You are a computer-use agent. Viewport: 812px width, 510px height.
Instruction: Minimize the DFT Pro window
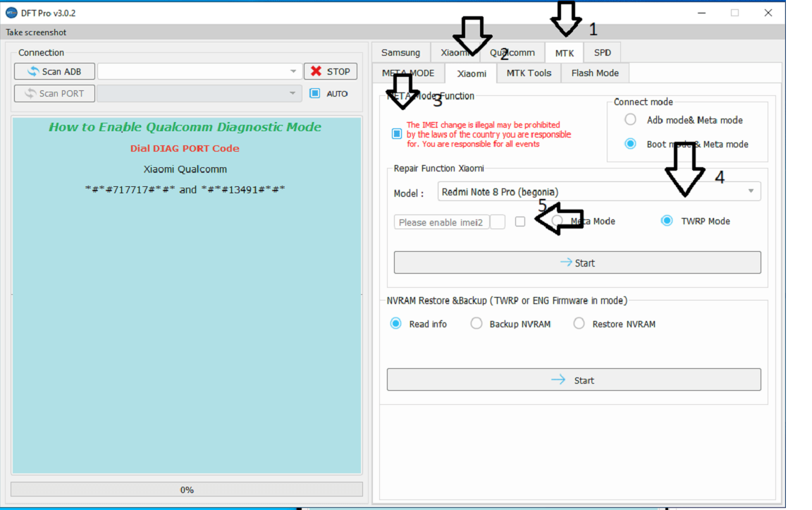702,13
